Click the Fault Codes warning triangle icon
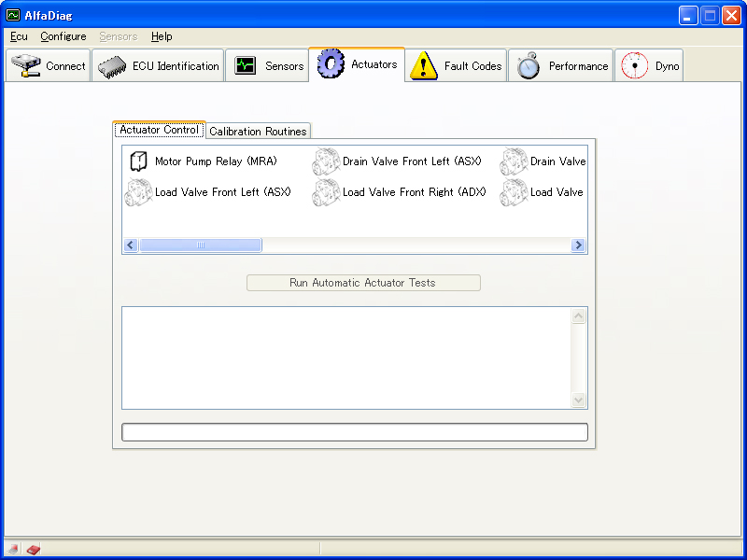The image size is (747, 560). 424,65
